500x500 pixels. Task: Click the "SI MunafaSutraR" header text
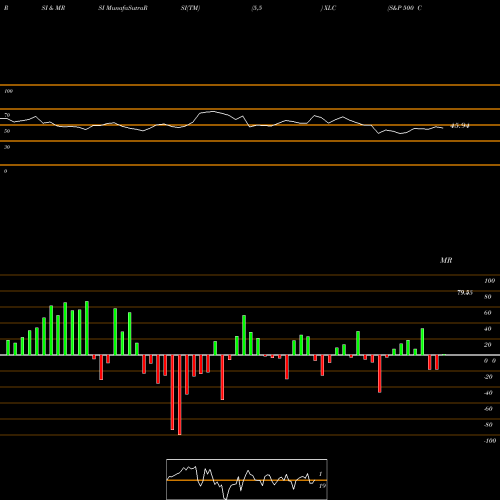123,8
